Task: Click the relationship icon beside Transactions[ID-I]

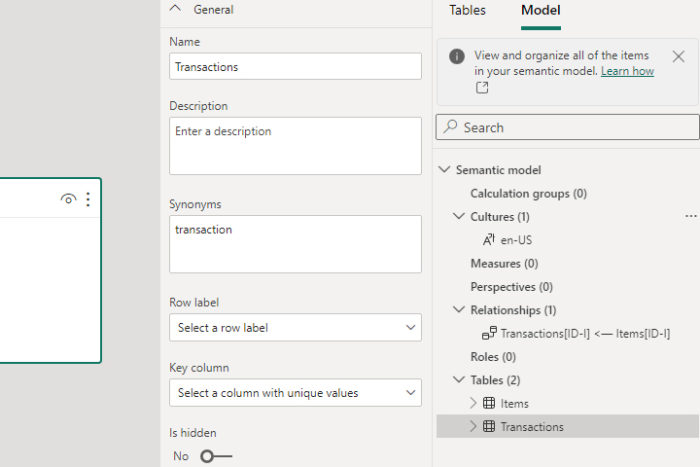Action: pos(489,333)
